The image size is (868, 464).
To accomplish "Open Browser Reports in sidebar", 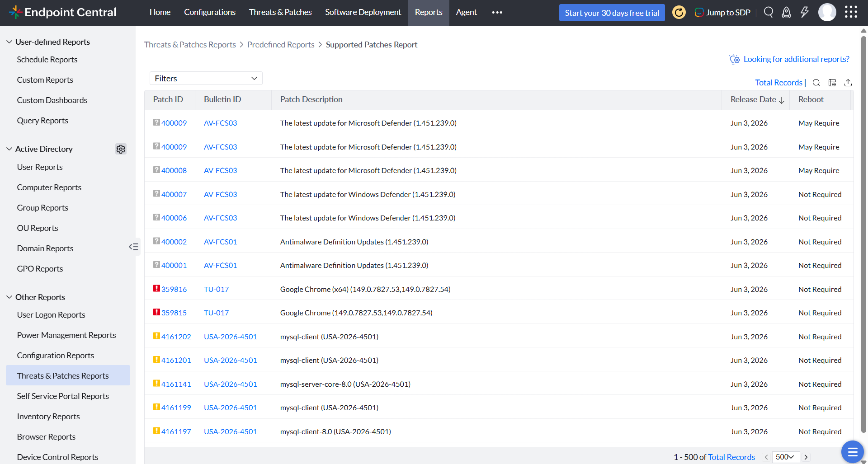I will (46, 437).
